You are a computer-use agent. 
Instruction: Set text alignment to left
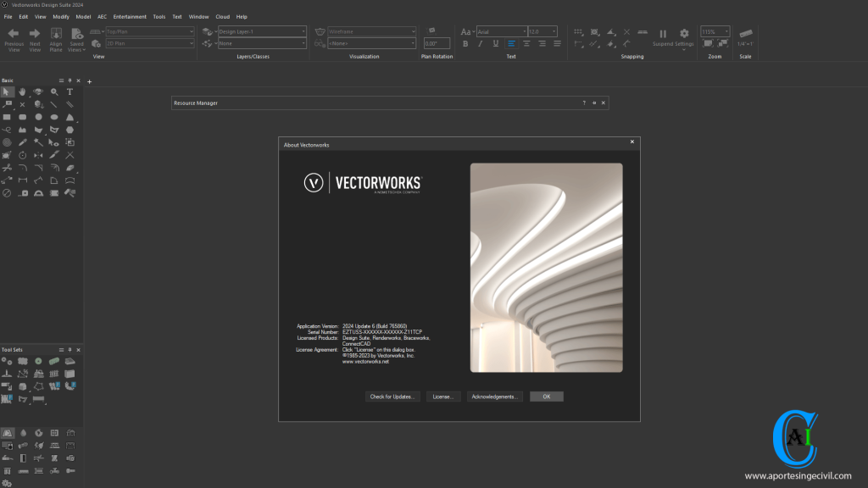coord(511,44)
